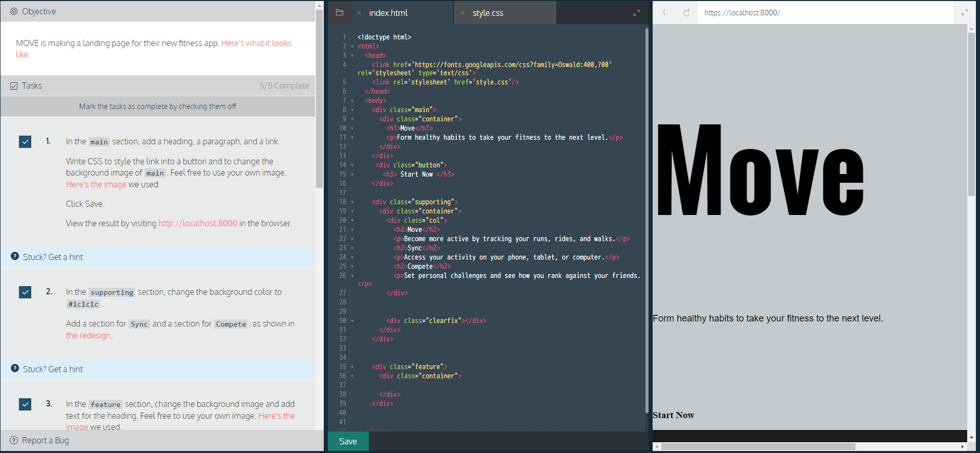Image resolution: width=980 pixels, height=453 pixels.
Task: Open the file browser folder icon
Action: 339,13
